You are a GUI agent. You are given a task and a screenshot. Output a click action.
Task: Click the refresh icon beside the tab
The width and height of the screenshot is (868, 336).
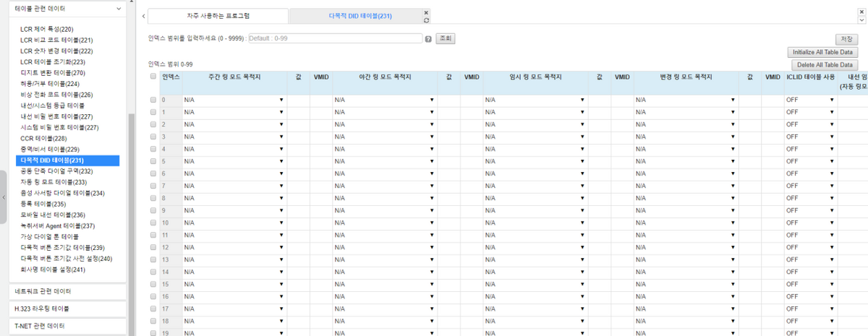tap(426, 20)
